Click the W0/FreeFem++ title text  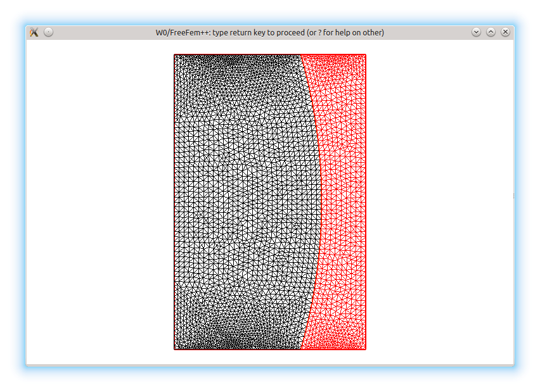point(269,33)
